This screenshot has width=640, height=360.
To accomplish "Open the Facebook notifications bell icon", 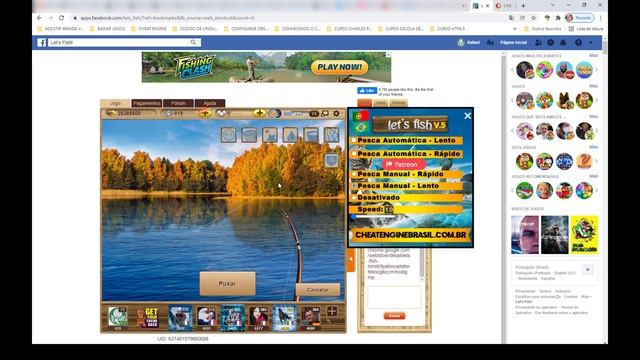I will click(x=563, y=42).
